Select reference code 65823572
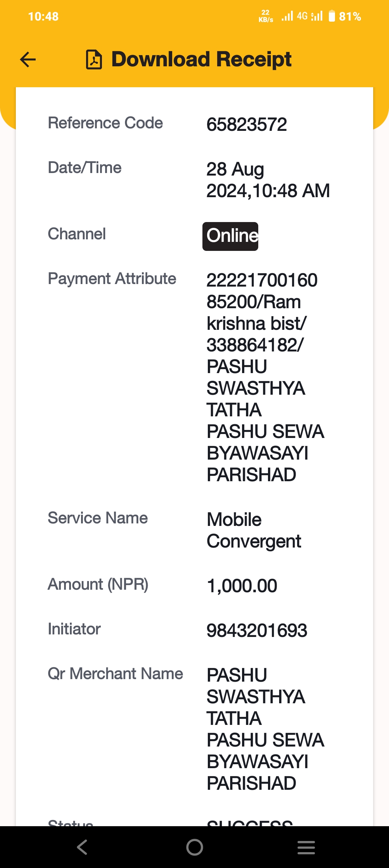This screenshot has width=389, height=868. [247, 124]
